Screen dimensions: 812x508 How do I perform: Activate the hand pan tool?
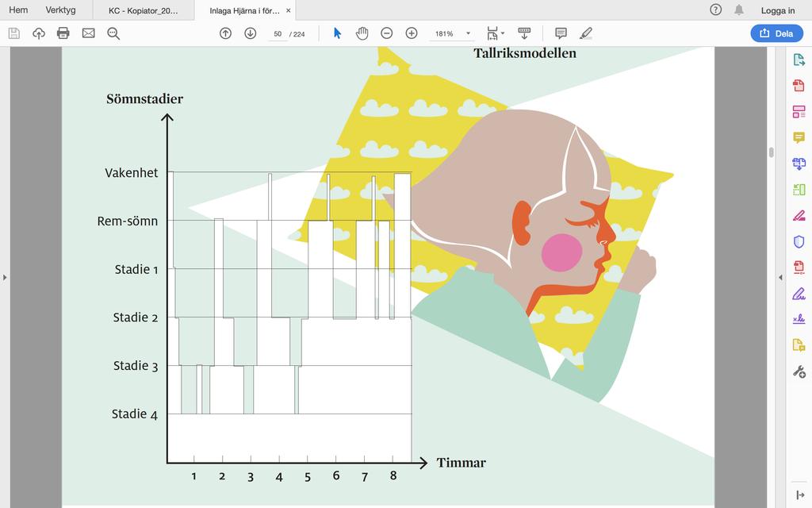[362, 33]
